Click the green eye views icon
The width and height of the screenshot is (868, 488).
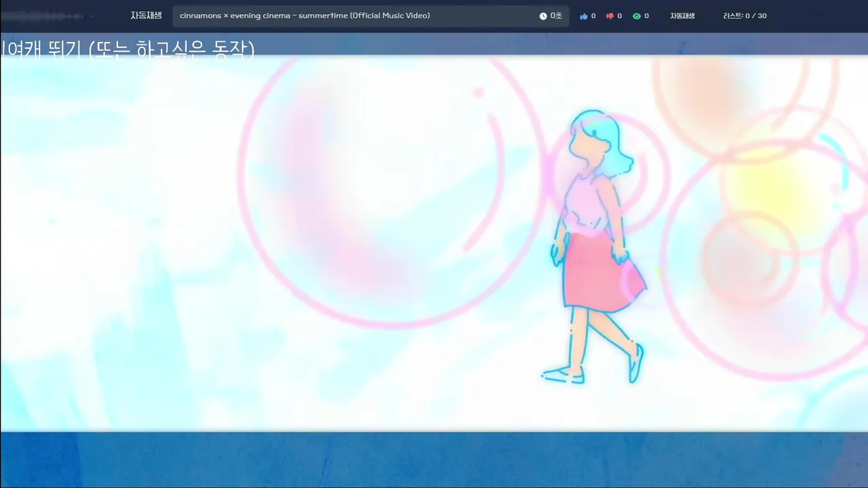[x=637, y=16]
